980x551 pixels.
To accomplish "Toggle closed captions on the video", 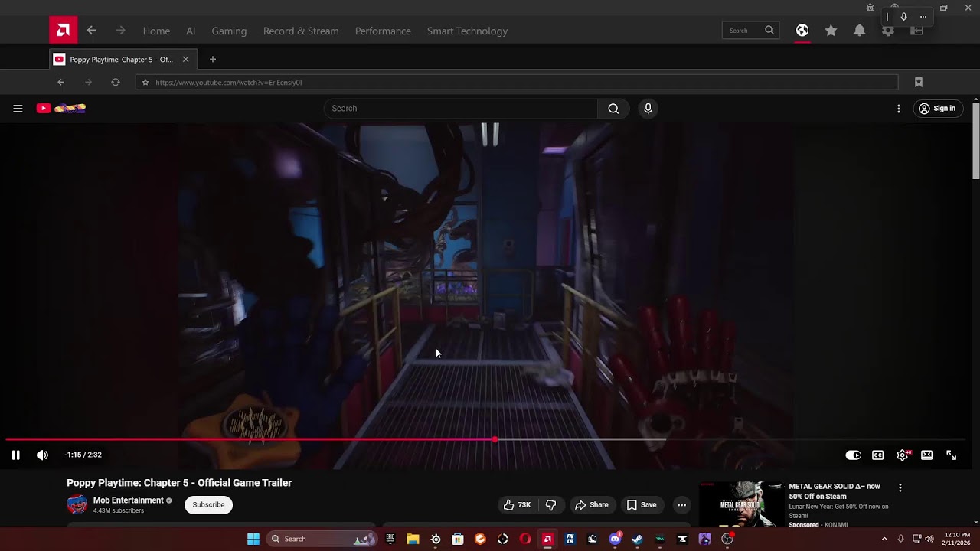I will click(878, 455).
